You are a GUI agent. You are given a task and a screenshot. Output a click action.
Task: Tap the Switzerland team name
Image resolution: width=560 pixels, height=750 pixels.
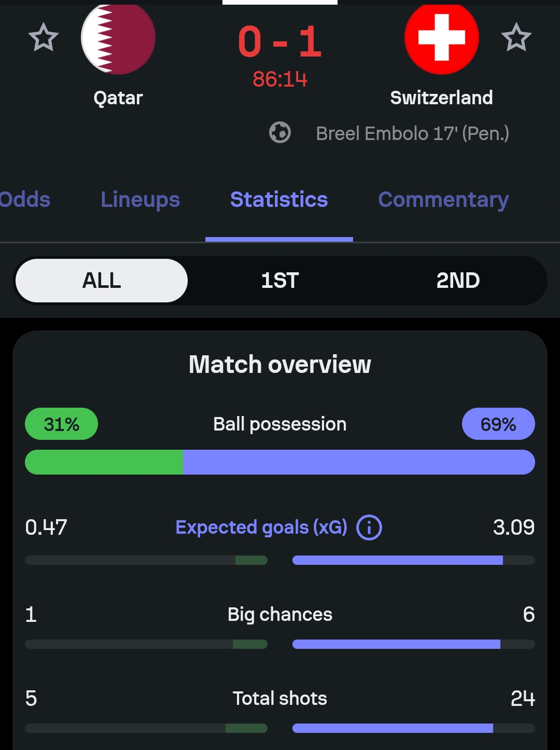click(x=442, y=98)
